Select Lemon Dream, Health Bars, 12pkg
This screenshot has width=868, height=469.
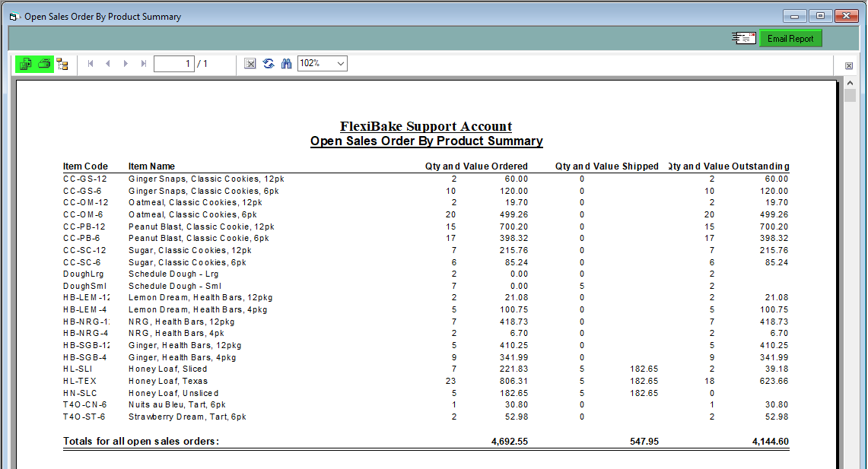click(x=200, y=297)
